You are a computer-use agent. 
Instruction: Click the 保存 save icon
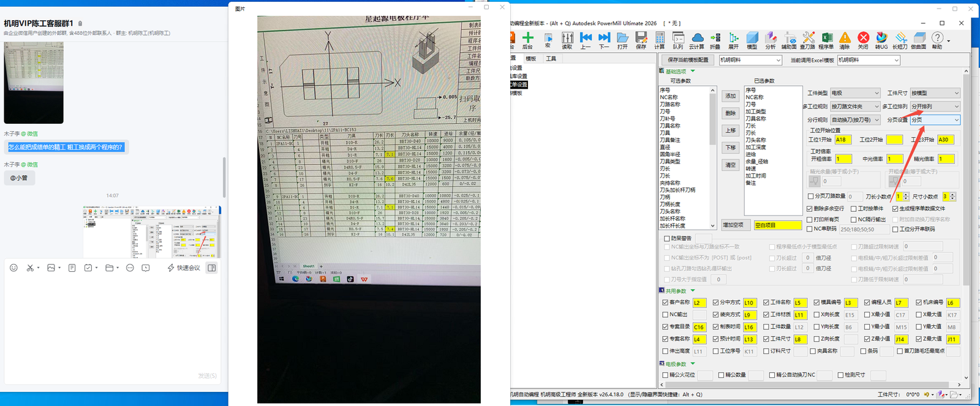point(641,40)
